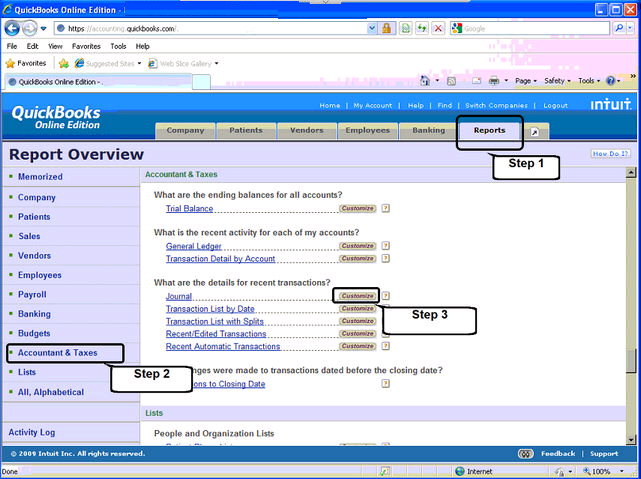641x479 pixels.
Task: Open the Suggested Sites dropdown
Action: 139,63
